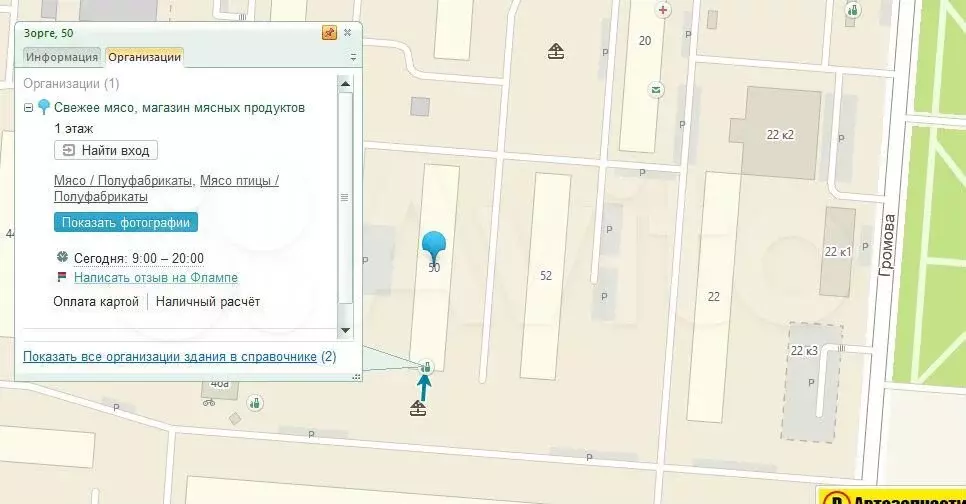Click the Найти вход button
Screen dimensions: 966x504
[106, 151]
